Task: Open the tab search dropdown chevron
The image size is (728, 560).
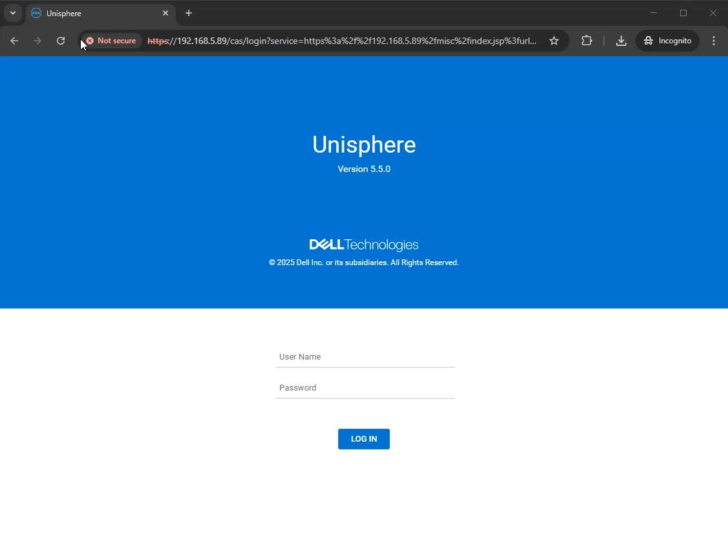Action: [x=12, y=13]
